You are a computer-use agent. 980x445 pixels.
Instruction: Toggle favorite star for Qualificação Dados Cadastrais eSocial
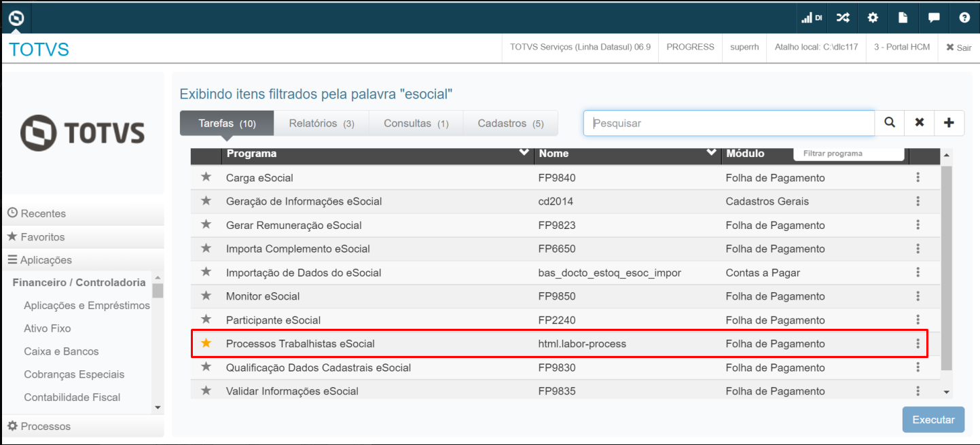click(x=206, y=368)
